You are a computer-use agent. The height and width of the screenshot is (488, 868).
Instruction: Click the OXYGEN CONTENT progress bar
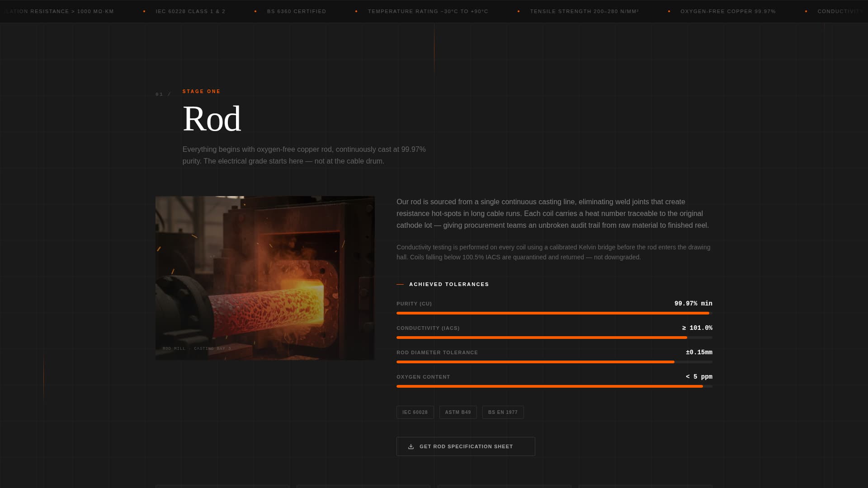[x=554, y=386]
